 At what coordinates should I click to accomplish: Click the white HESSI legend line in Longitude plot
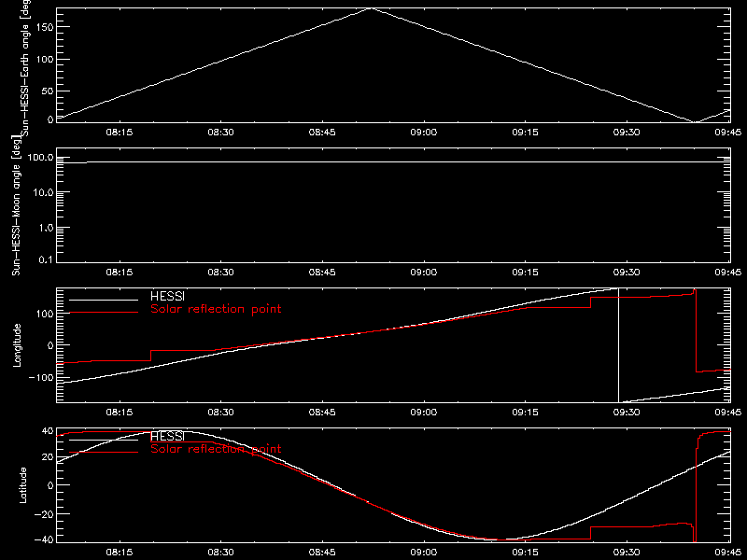click(x=104, y=300)
